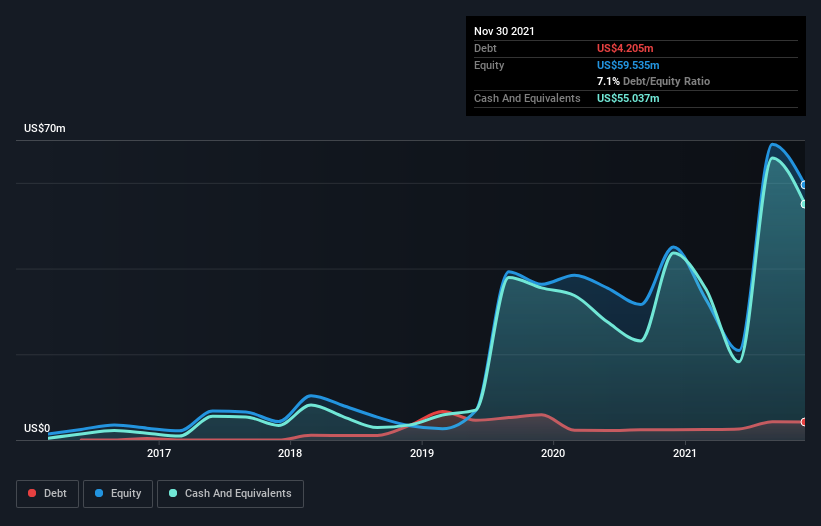Click the teal Cash legend dot

coord(173,493)
